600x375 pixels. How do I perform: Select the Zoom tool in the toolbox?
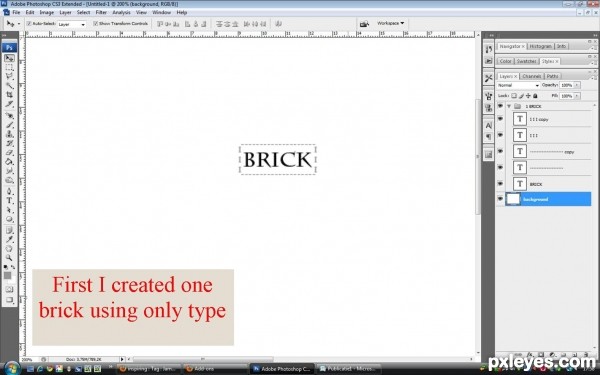pyautogui.click(x=9, y=258)
